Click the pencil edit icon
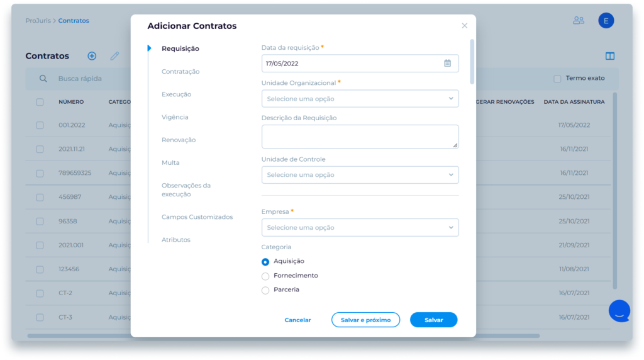The image size is (644, 360). (x=114, y=56)
